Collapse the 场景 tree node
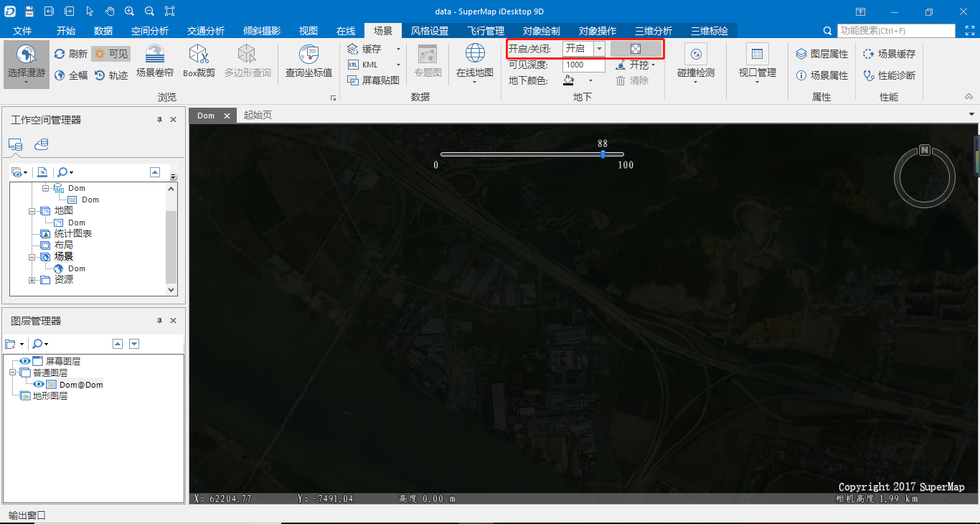This screenshot has height=524, width=980. click(32, 257)
